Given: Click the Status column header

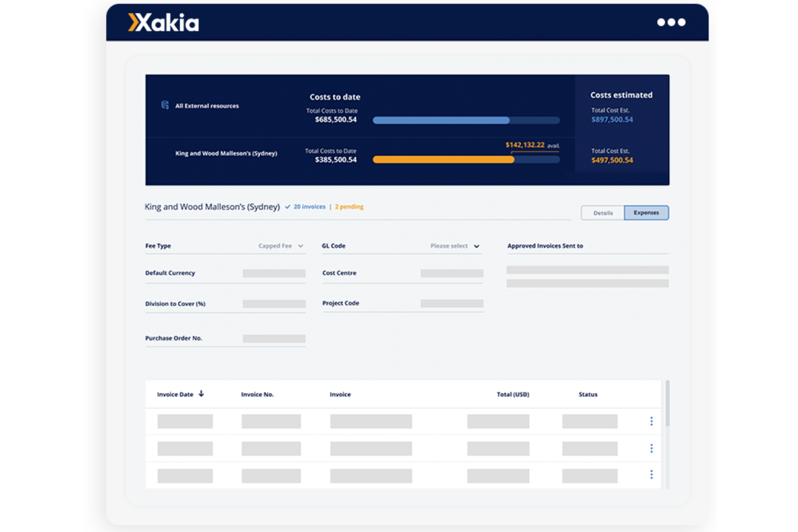Looking at the screenshot, I should tap(588, 395).
